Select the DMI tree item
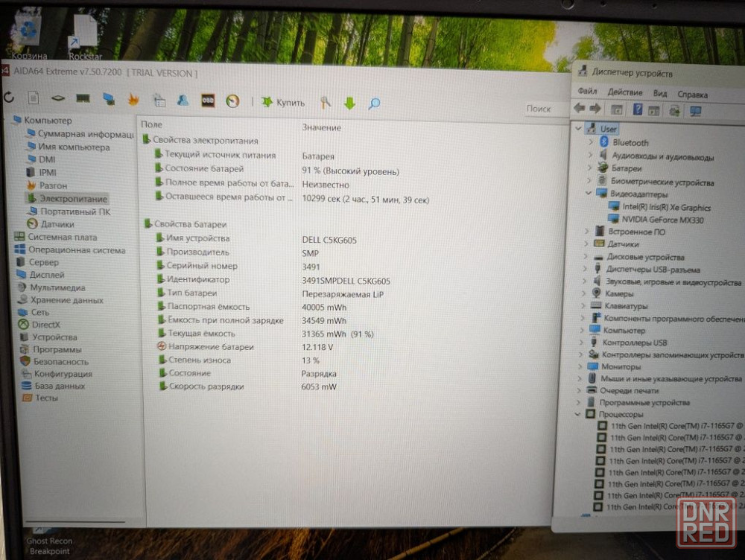The width and height of the screenshot is (745, 560). pyautogui.click(x=41, y=159)
